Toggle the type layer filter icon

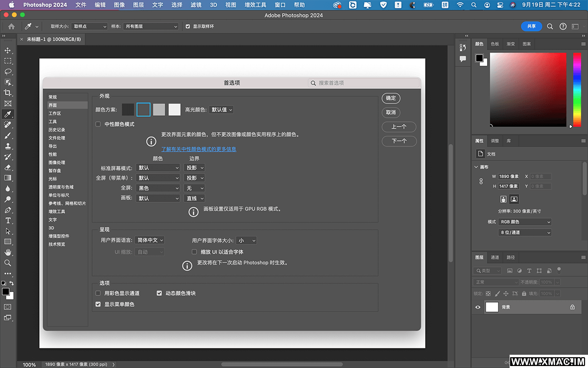coord(529,271)
